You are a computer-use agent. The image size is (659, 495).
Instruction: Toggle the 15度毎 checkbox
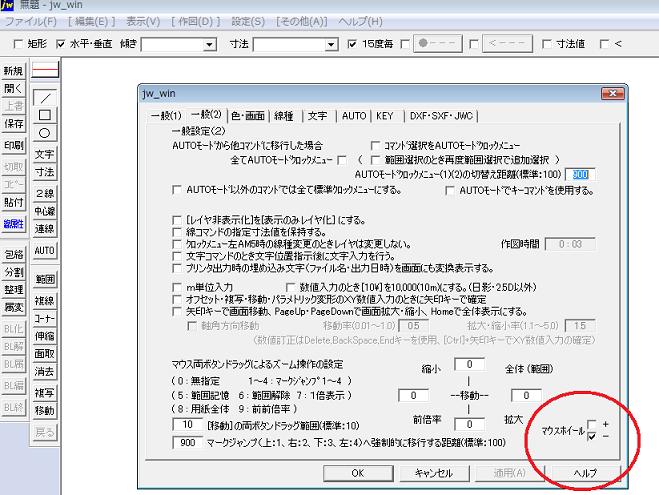click(352, 44)
